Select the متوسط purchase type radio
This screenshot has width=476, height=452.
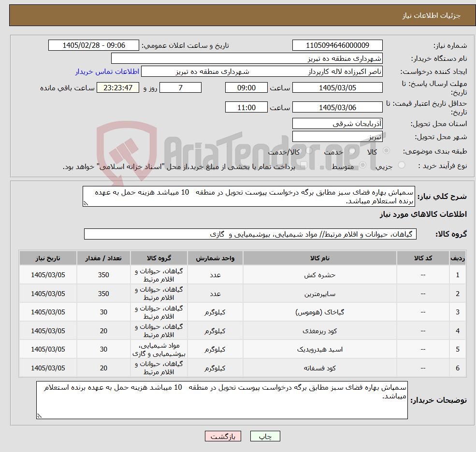pos(363,165)
